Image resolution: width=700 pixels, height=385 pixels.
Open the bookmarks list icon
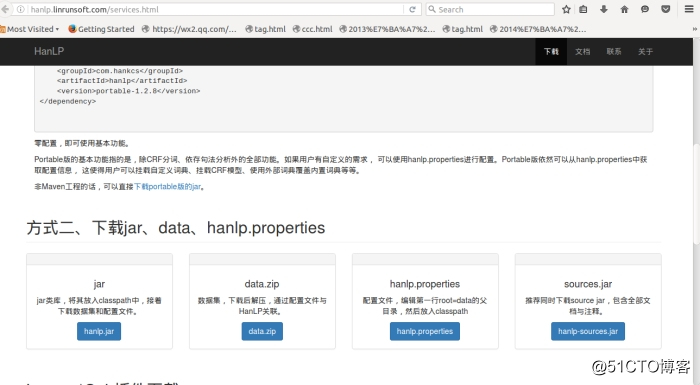tap(583, 9)
